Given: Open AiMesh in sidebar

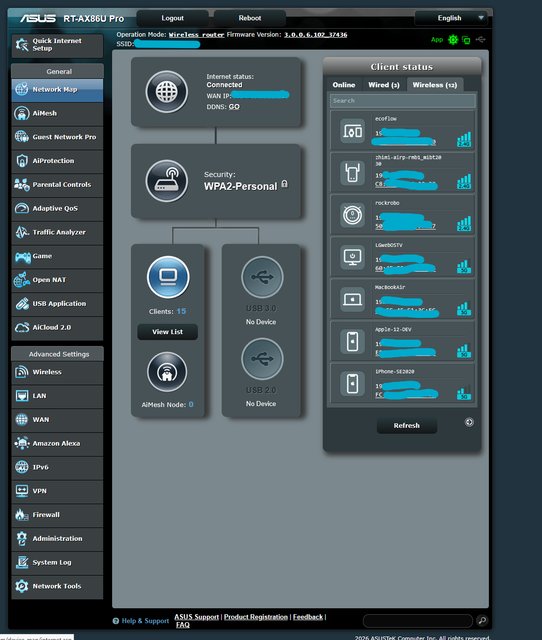Looking at the screenshot, I should 57,113.
